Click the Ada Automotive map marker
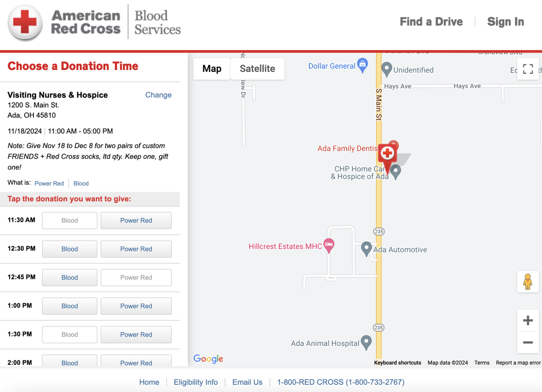The height and width of the screenshot is (392, 542). pos(366,249)
